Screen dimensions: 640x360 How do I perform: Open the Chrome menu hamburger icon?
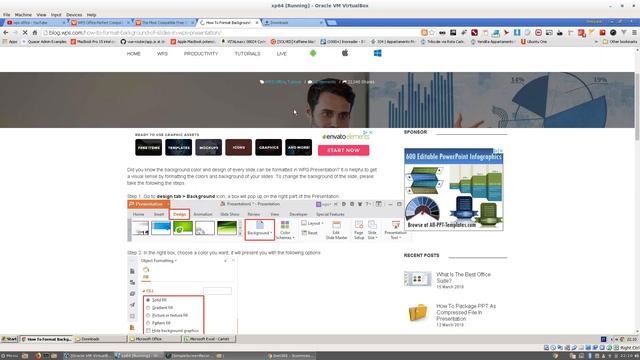click(634, 33)
